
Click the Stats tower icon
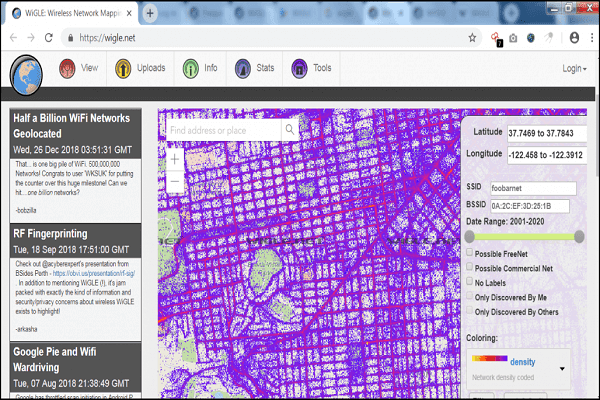[243, 69]
